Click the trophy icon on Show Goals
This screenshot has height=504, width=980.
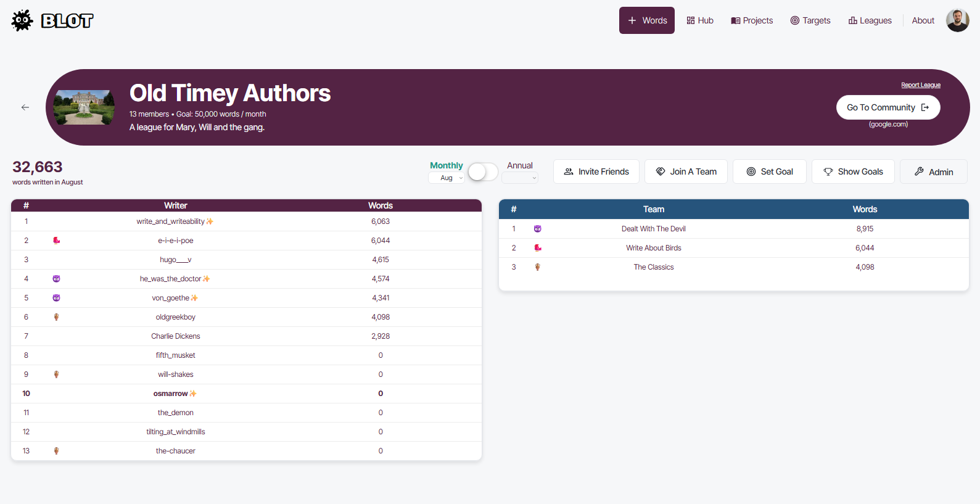pos(828,171)
